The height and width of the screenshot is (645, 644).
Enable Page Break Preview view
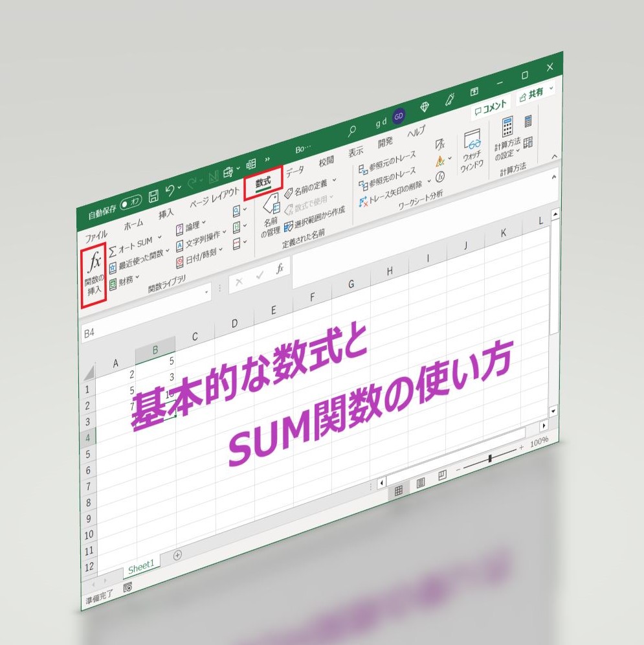tap(442, 476)
